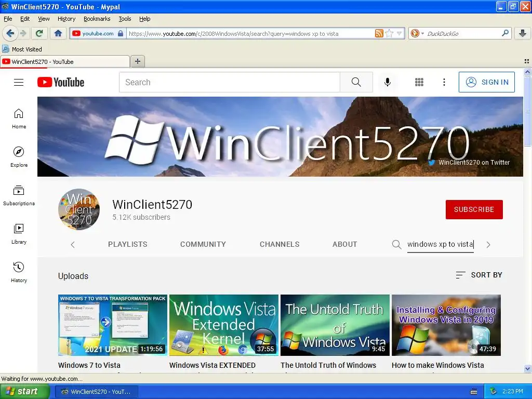532x399 pixels.
Task: Move the channel tabs left with chevron
Action: pyautogui.click(x=73, y=245)
